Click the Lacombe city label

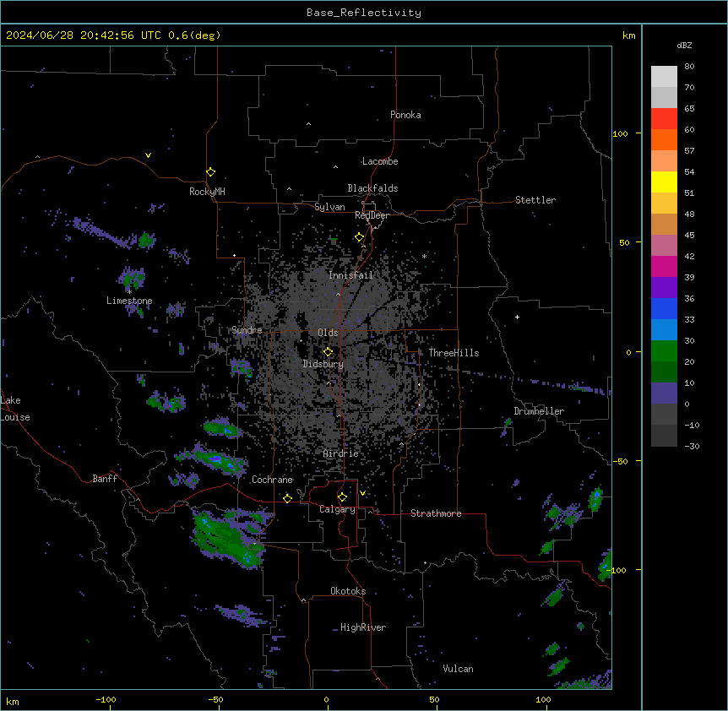(x=380, y=161)
